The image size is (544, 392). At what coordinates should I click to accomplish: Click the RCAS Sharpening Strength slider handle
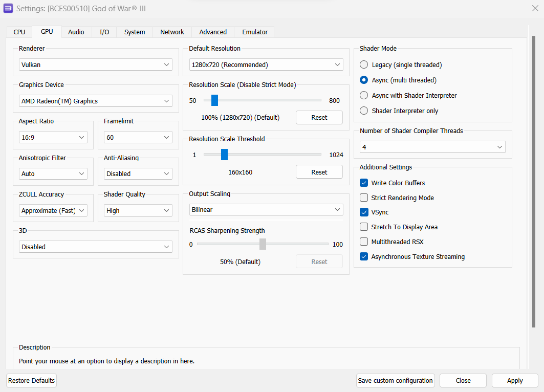(263, 244)
